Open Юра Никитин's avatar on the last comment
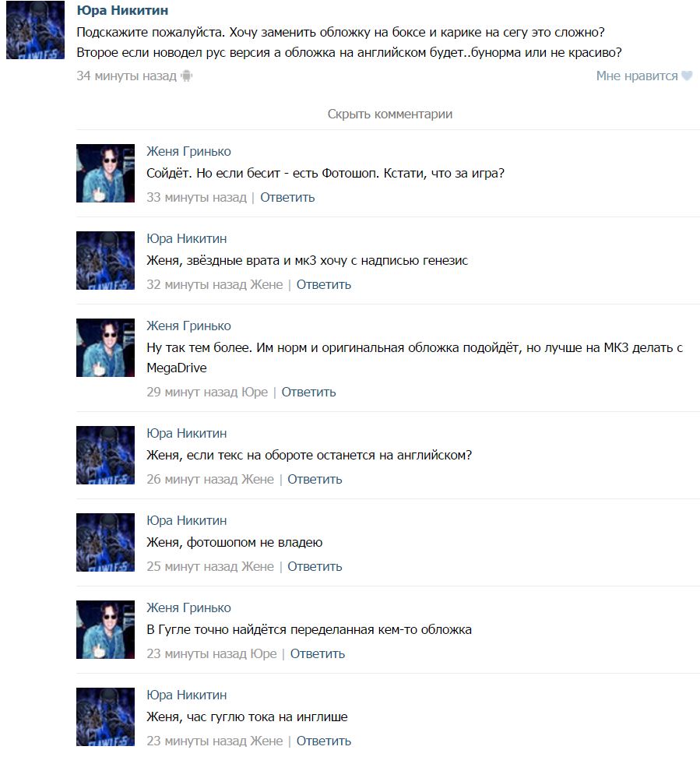Image resolution: width=700 pixels, height=757 pixels. click(x=105, y=717)
